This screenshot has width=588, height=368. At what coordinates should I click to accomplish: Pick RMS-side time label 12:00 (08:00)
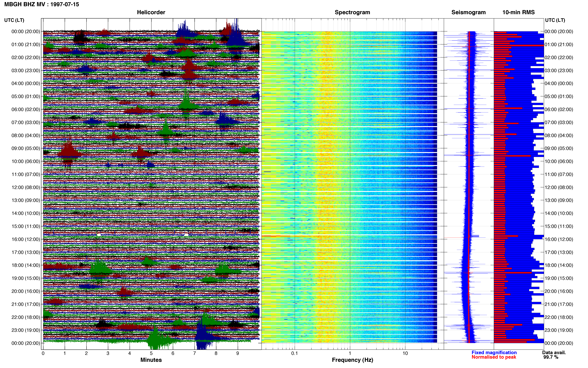[559, 187]
